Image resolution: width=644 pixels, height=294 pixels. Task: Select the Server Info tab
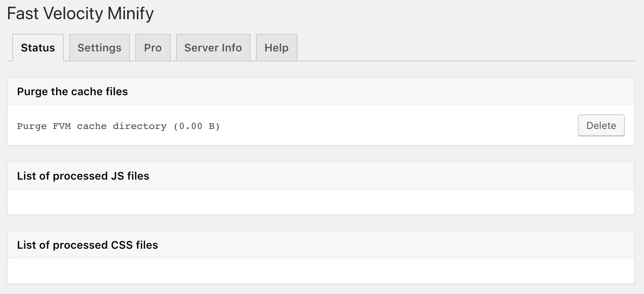[213, 48]
